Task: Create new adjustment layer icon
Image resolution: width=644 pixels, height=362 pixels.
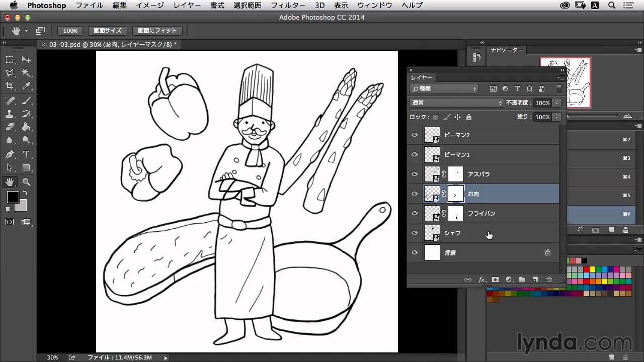Action: [509, 280]
